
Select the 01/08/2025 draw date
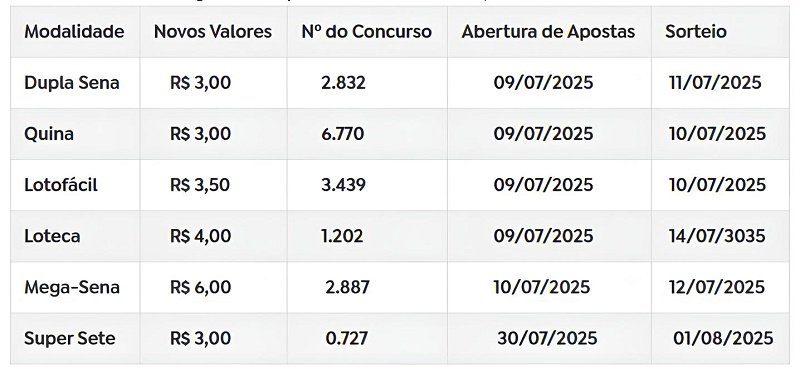click(723, 338)
